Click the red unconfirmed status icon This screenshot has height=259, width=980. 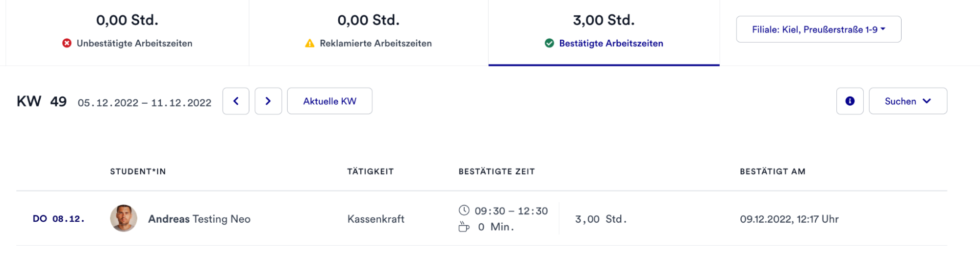[67, 43]
